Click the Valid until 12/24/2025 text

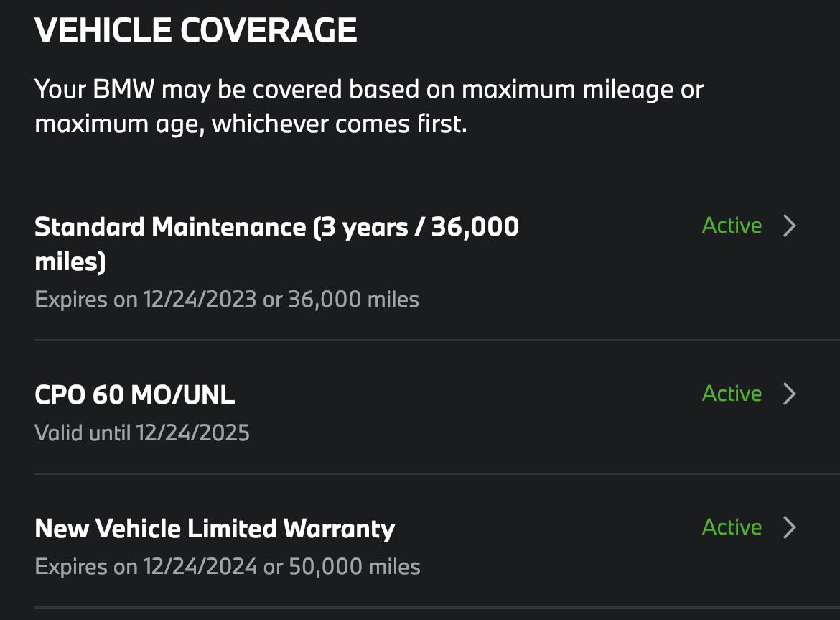(x=142, y=432)
